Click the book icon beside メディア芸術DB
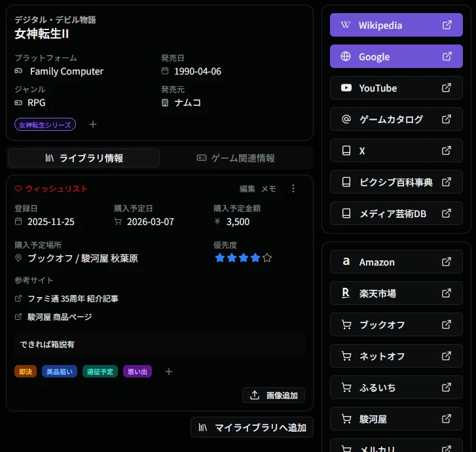The width and height of the screenshot is (476, 452). click(x=346, y=213)
